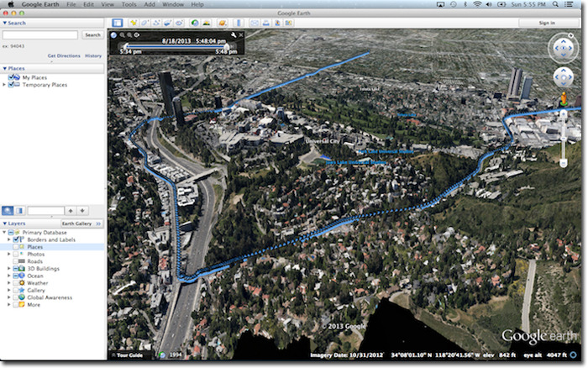588x368 pixels.
Task: Toggle the sidebar with the toolbar icon
Action: click(x=118, y=23)
